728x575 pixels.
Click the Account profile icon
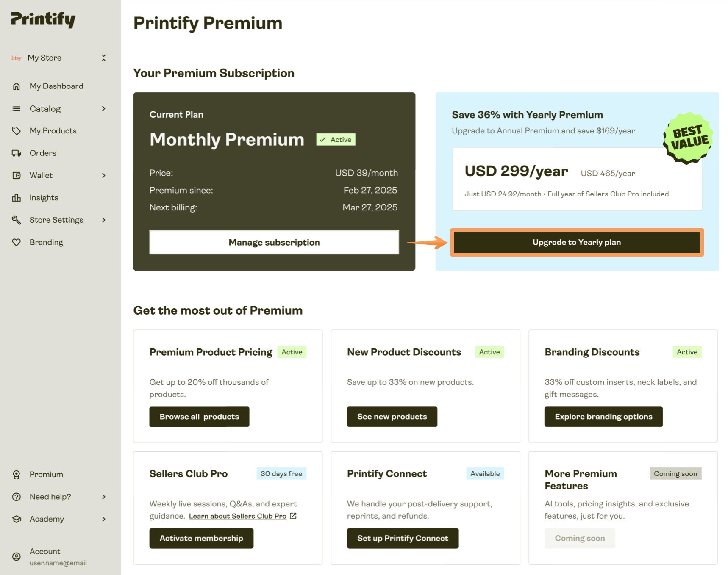(x=17, y=556)
